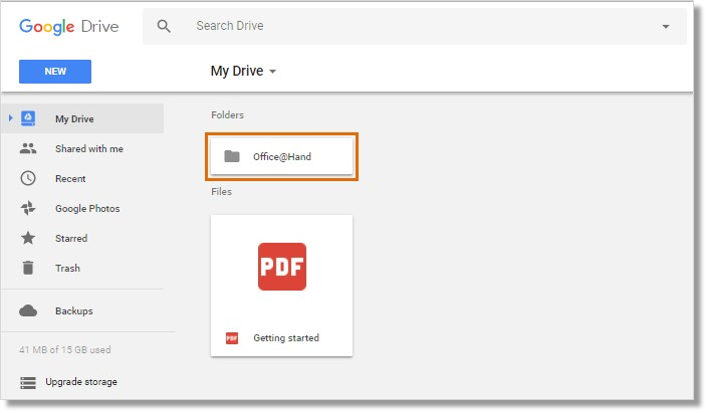The image size is (708, 413).
Task: Open the search options dropdown arrow
Action: [x=665, y=27]
